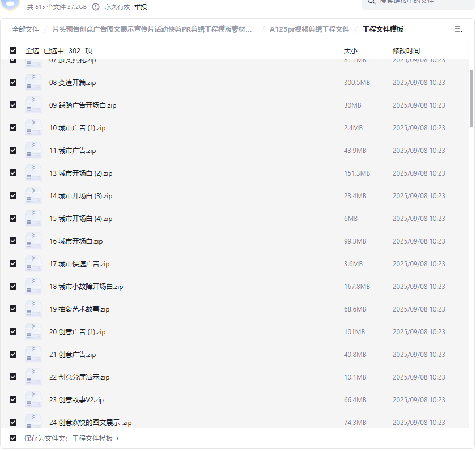Click 167.8MB size value
Viewport: 476px width, 451px height.
(356, 287)
